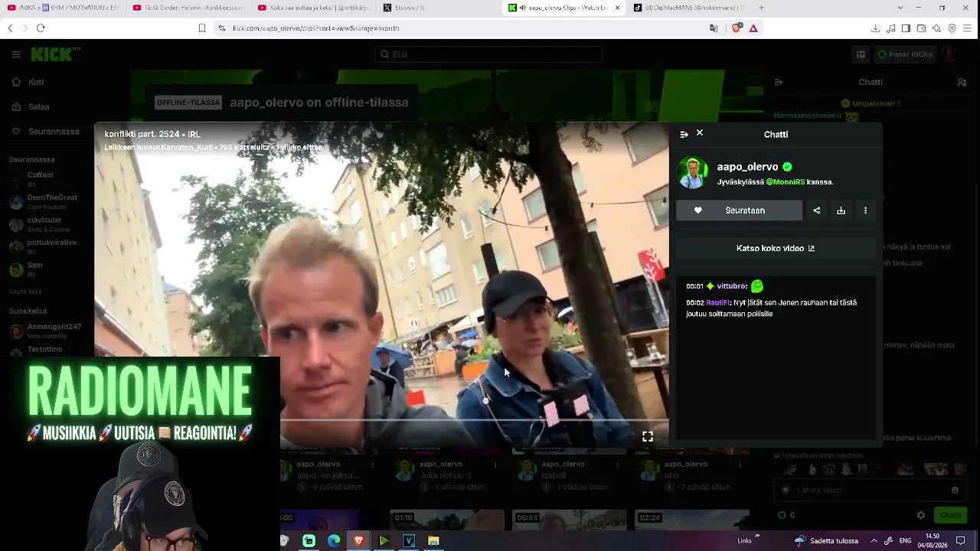Viewport: 980px width, 551px height.
Task: Seek using the clip progress bar
Action: click(x=474, y=420)
